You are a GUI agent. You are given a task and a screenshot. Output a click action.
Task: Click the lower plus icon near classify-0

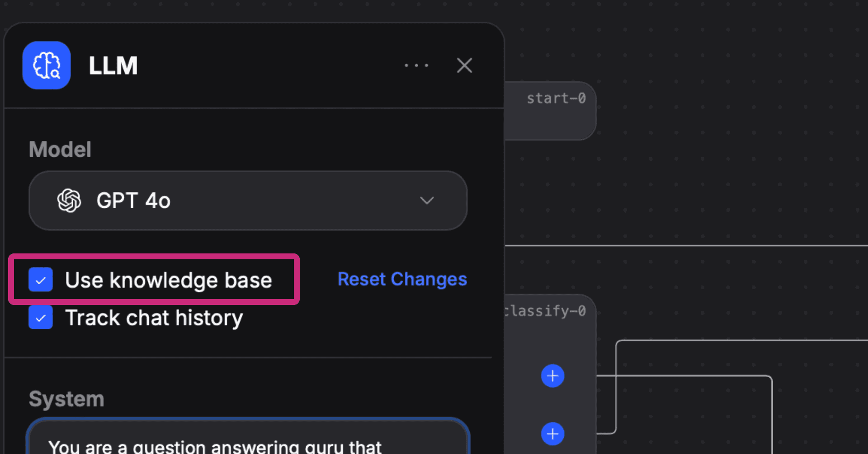552,434
